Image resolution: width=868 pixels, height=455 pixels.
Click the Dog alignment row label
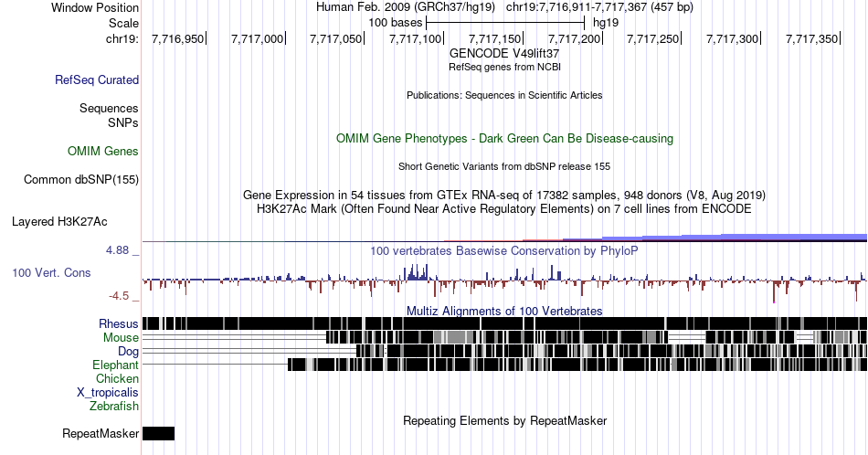pos(129,352)
